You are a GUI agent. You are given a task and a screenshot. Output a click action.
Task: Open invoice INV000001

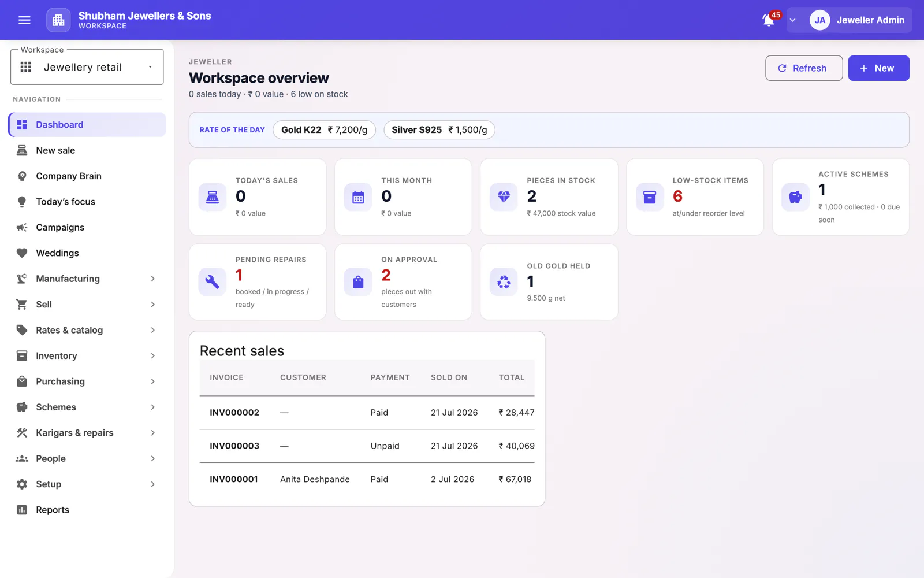point(234,480)
